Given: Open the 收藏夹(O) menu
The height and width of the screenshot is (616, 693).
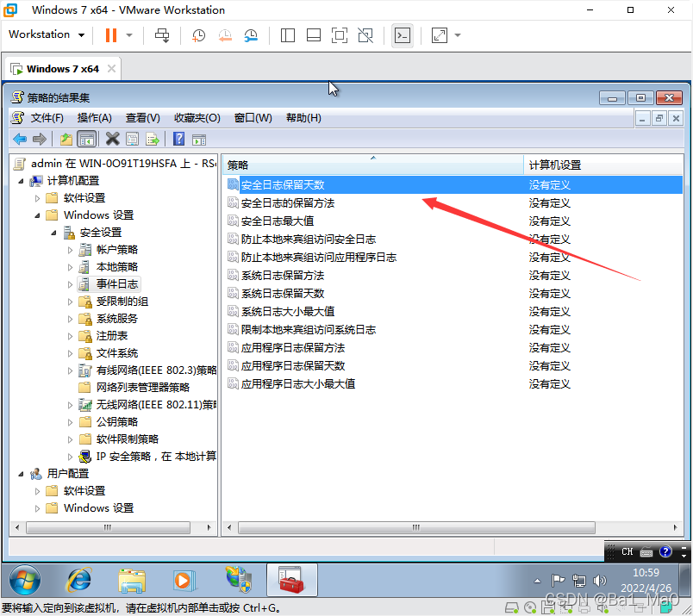Looking at the screenshot, I should (x=197, y=118).
